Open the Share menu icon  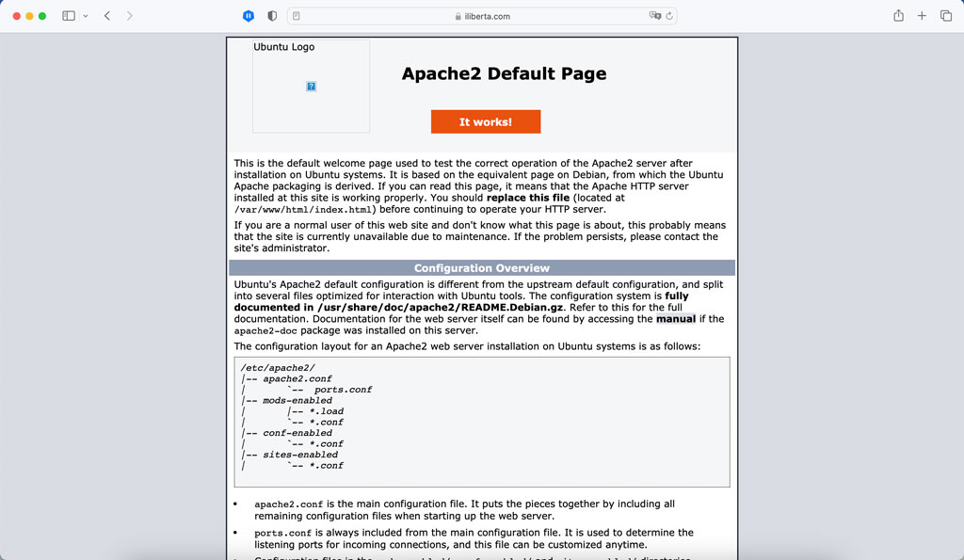click(898, 16)
